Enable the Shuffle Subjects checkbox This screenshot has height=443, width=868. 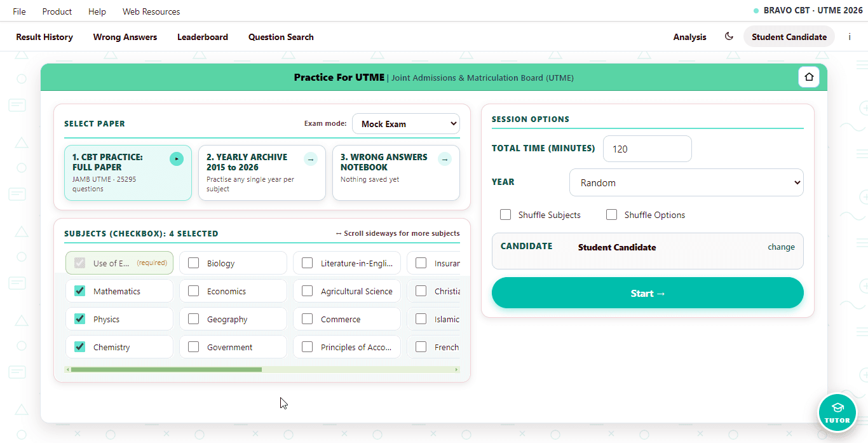pyautogui.click(x=506, y=215)
